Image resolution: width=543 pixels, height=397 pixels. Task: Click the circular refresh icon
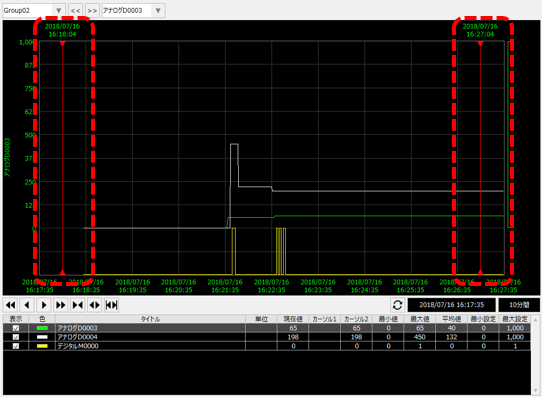(398, 305)
